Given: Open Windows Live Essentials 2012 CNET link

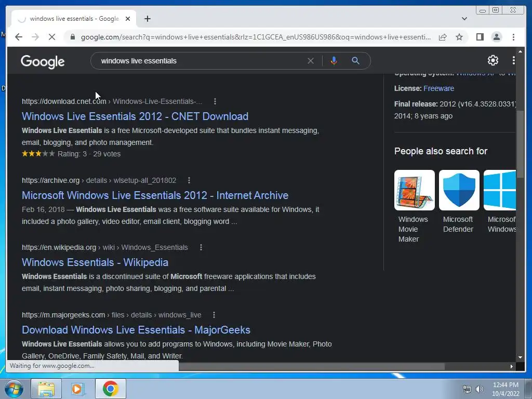Looking at the screenshot, I should pyautogui.click(x=135, y=116).
